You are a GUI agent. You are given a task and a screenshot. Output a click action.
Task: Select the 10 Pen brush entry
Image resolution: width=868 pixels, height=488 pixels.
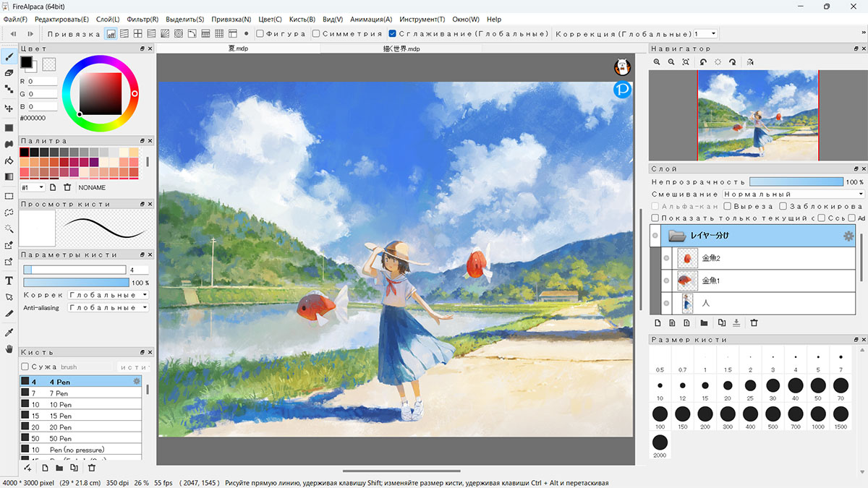click(80, 404)
